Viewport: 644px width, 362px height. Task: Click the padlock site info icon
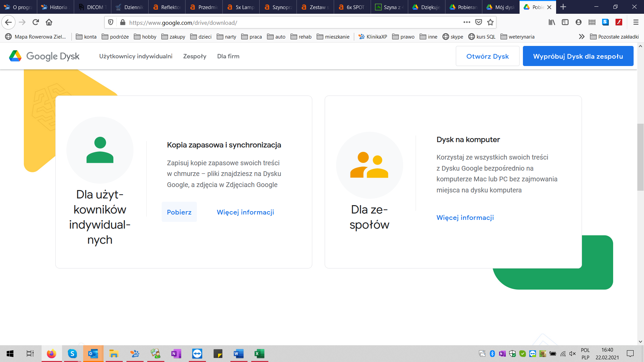[x=123, y=22]
